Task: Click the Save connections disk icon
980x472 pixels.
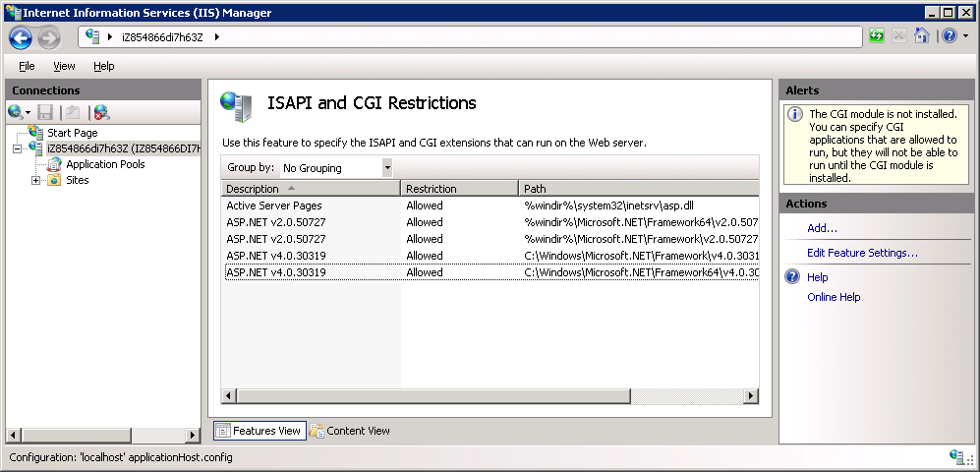Action: (45, 112)
